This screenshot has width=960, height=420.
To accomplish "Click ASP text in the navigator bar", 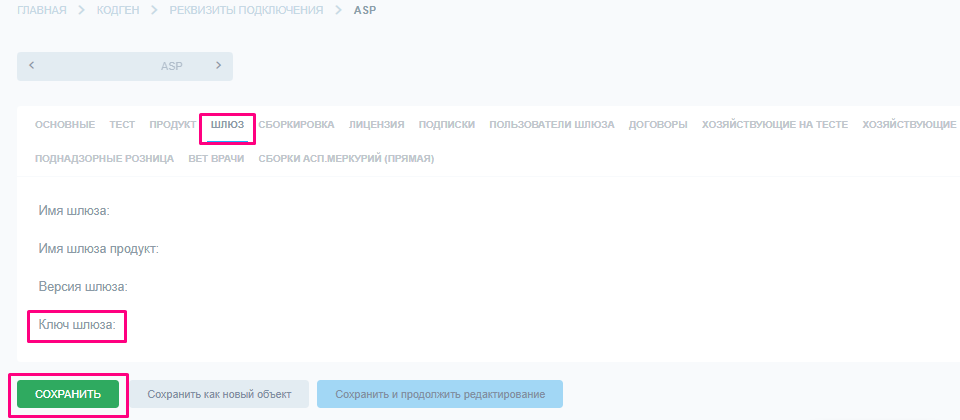I will click(171, 66).
